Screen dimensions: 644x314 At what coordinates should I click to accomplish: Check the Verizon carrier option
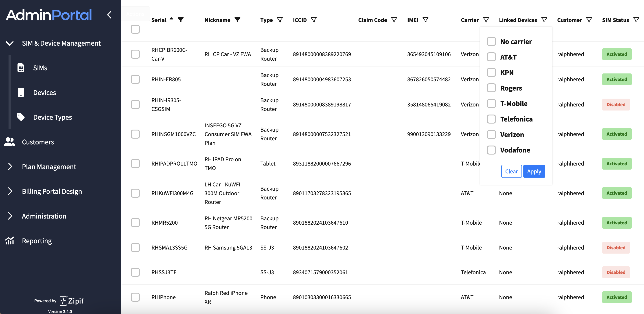coord(491,135)
